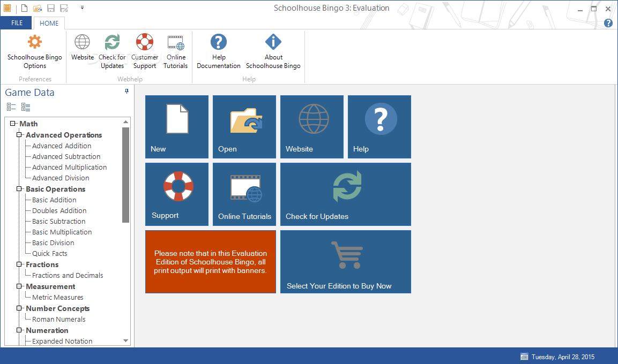618x364 pixels.
Task: Open Online Tutorials in ribbon
Action: click(x=176, y=51)
